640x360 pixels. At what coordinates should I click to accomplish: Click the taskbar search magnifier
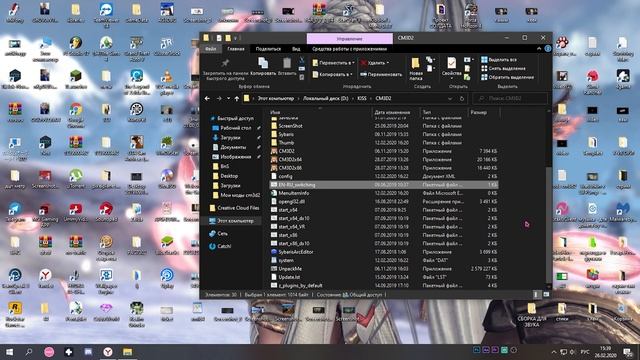29,352
